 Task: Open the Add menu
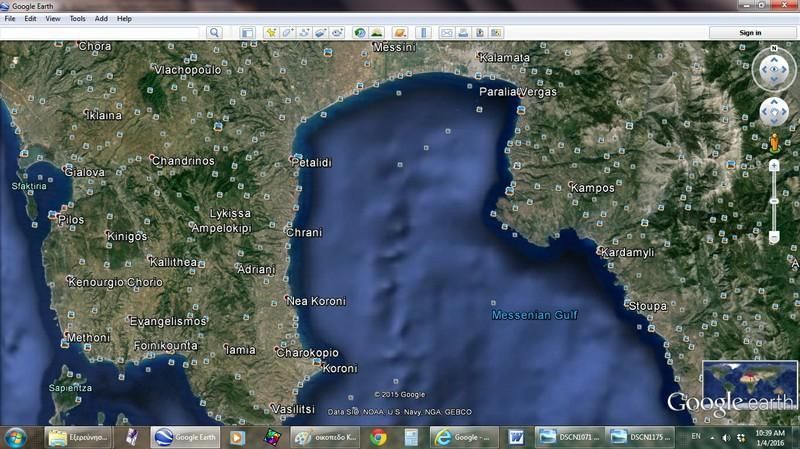[101, 19]
